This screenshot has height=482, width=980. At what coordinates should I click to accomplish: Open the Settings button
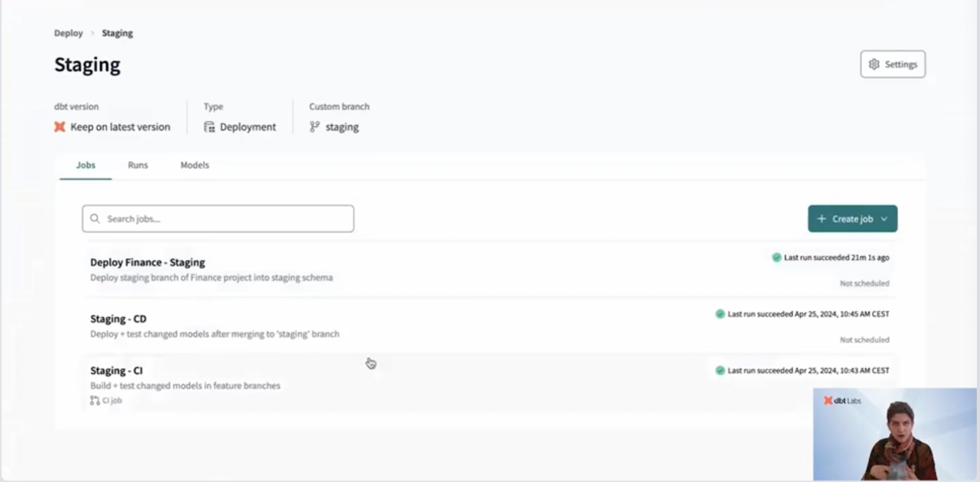coord(892,64)
